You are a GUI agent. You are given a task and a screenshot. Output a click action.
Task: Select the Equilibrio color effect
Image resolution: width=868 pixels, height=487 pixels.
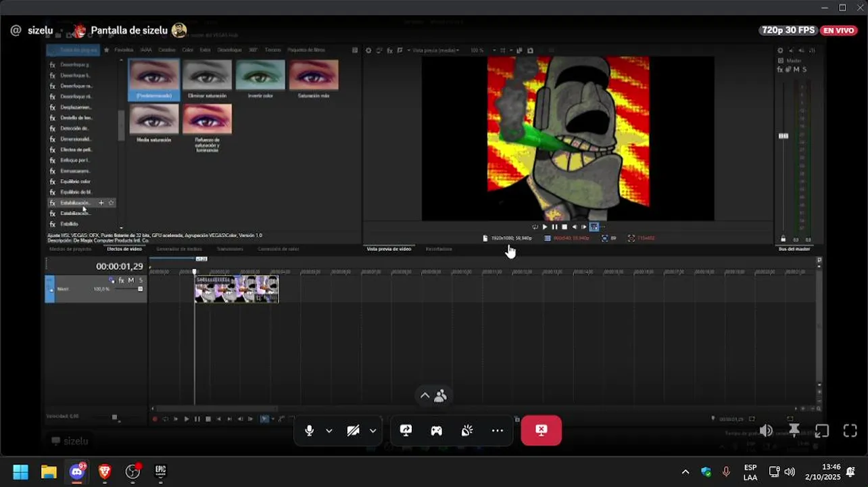coord(75,181)
